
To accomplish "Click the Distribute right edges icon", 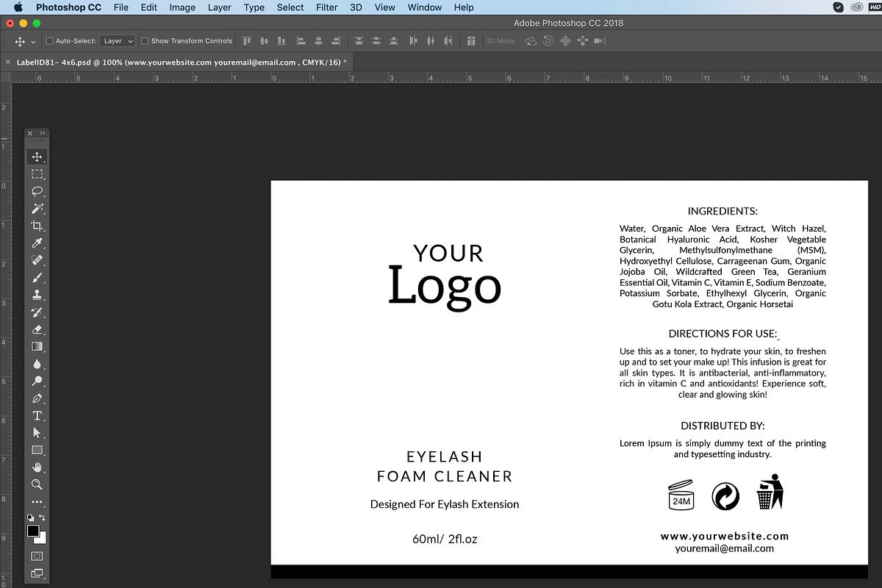I will 447,41.
